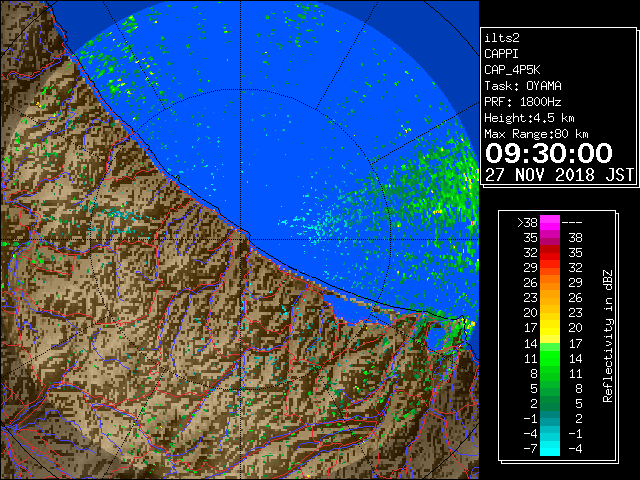The width and height of the screenshot is (640, 480).
Task: Click the 'CAP_4P5K' label
Action: click(x=512, y=70)
